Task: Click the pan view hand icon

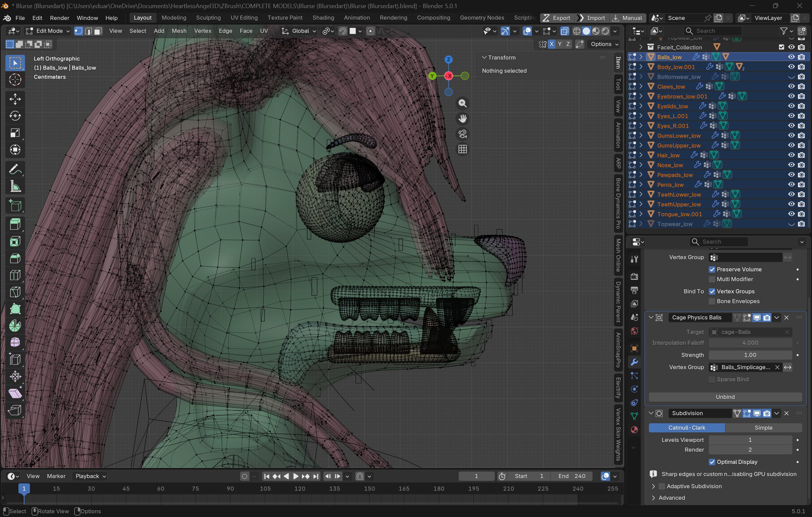Action: point(463,119)
